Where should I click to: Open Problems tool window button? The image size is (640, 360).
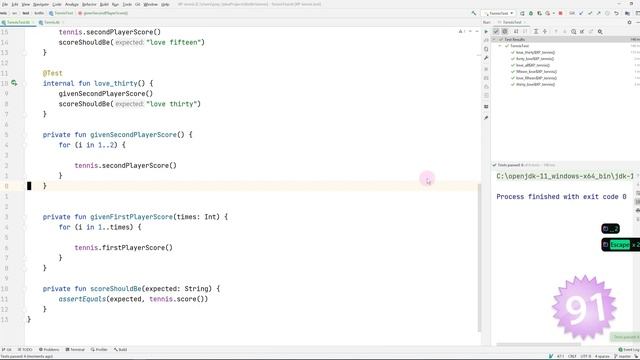point(49,350)
